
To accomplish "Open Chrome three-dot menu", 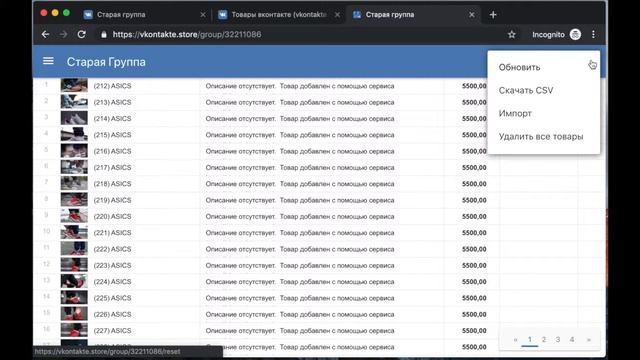I will tap(593, 35).
